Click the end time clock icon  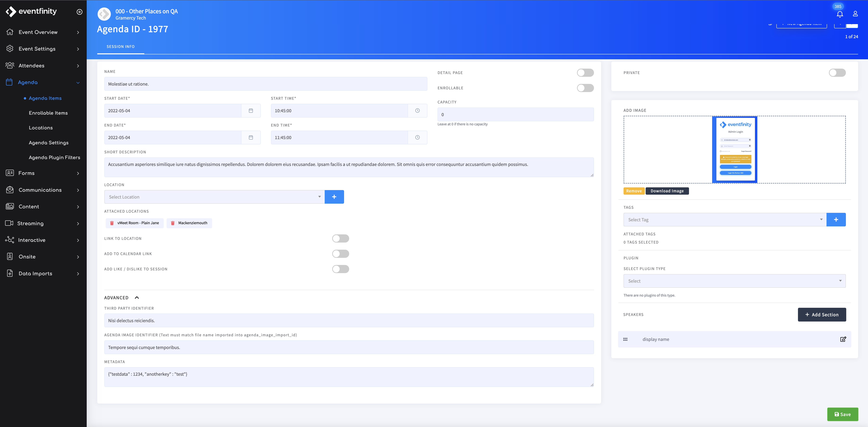(x=417, y=137)
